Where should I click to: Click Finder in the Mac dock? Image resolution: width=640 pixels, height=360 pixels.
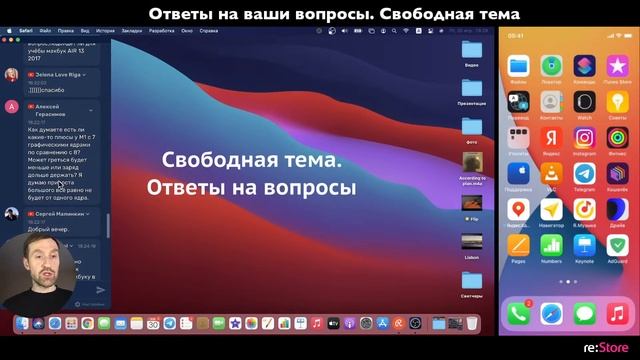(x=22, y=324)
